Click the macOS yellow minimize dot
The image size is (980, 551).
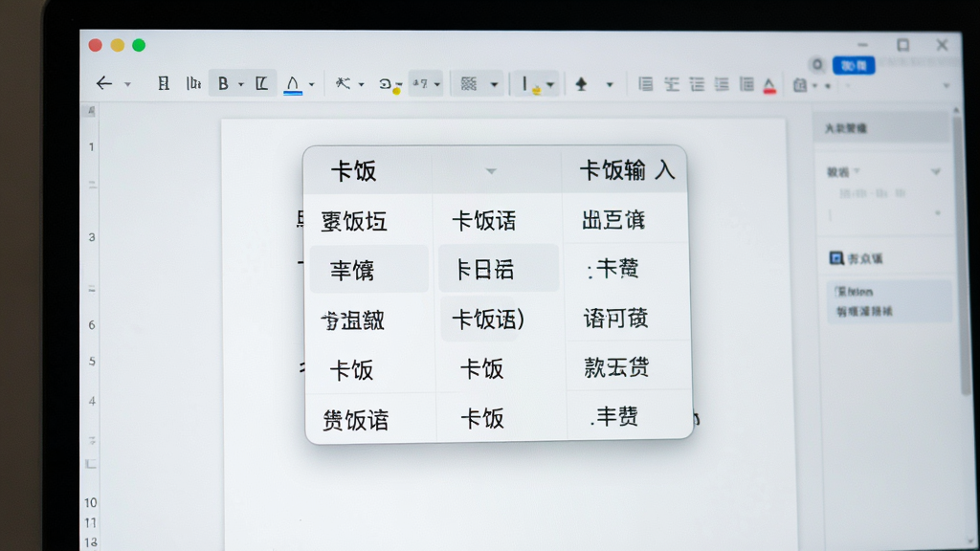click(117, 45)
